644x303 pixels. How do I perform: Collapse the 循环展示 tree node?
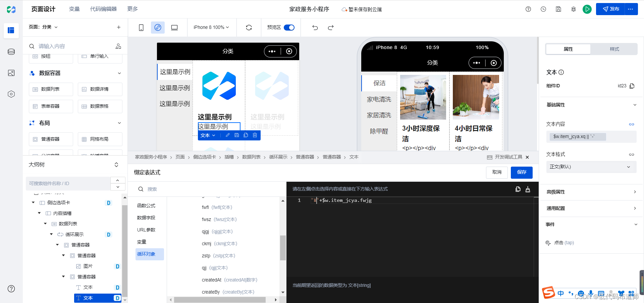pyautogui.click(x=51, y=234)
